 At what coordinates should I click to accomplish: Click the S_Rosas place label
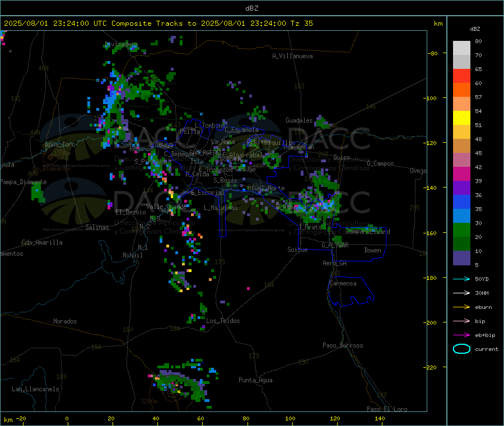(225, 180)
